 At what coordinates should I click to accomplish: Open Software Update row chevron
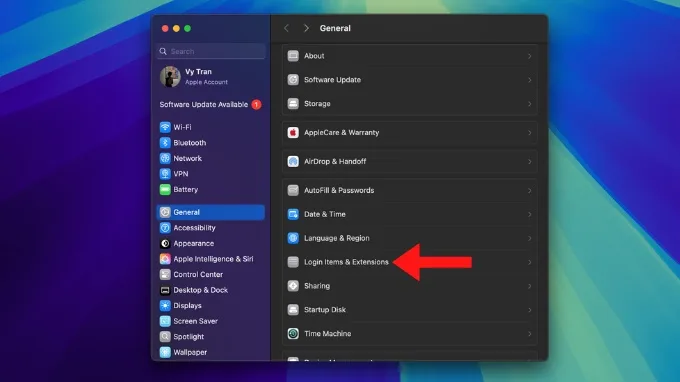[530, 80]
